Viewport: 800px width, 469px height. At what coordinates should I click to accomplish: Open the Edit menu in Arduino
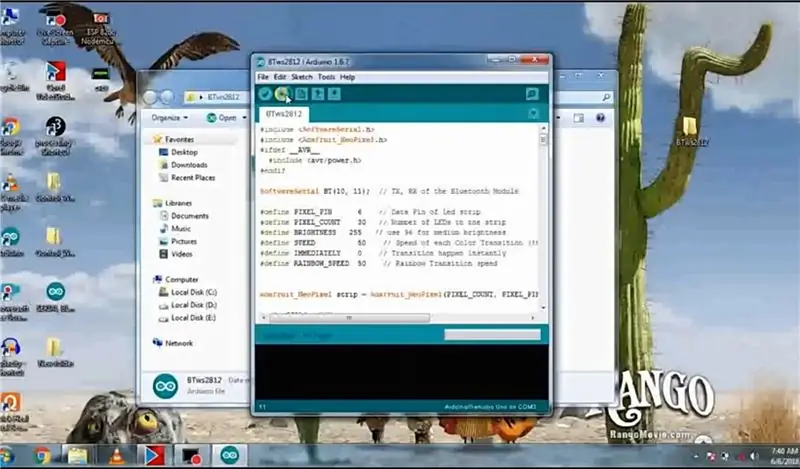(x=280, y=77)
